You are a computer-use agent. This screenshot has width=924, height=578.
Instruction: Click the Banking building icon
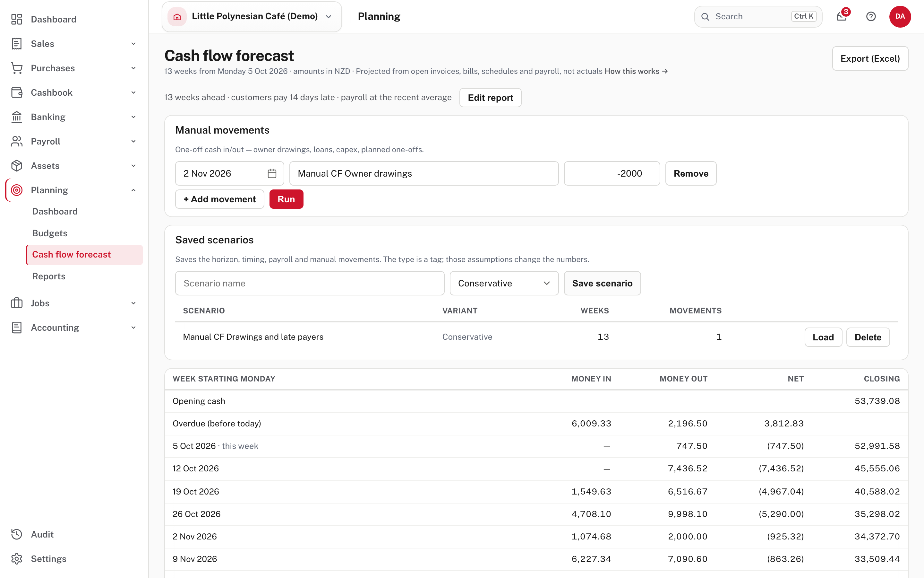coord(16,117)
